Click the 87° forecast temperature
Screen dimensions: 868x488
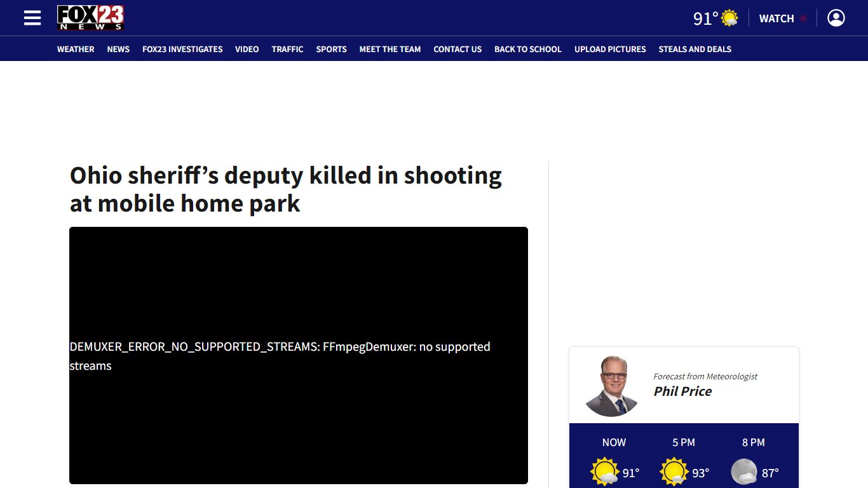[770, 473]
